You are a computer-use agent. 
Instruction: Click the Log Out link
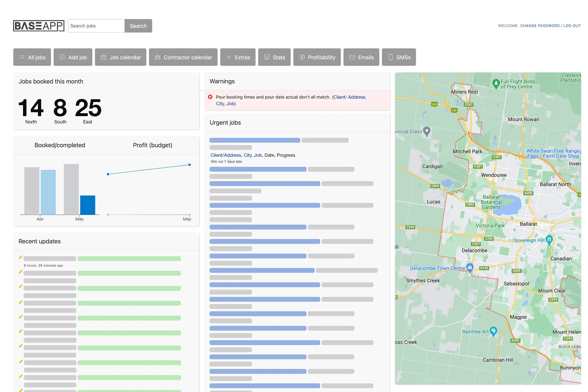[572, 26]
